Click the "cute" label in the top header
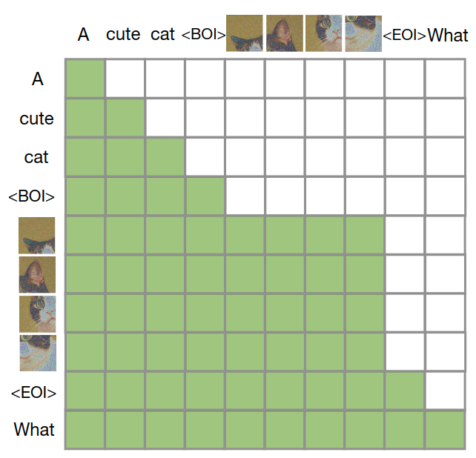The image size is (476, 458). pyautogui.click(x=123, y=34)
